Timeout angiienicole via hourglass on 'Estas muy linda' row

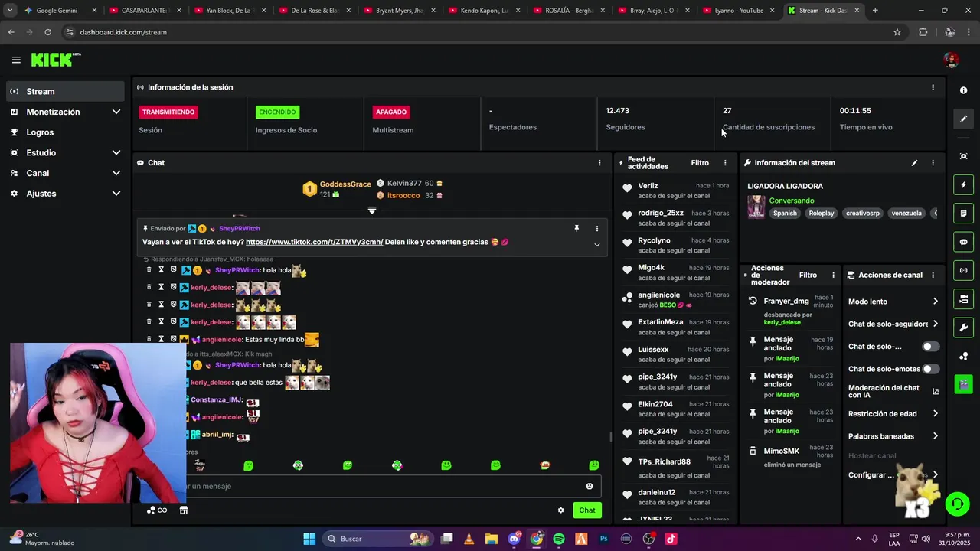[161, 339]
